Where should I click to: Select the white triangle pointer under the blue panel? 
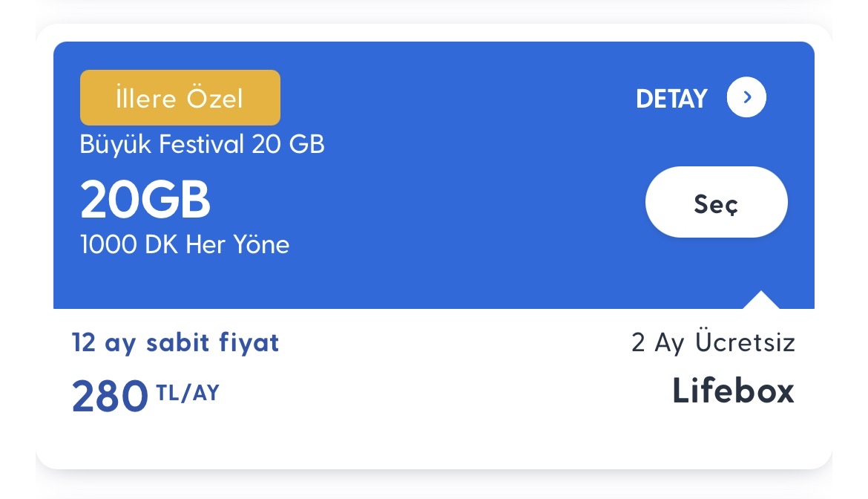click(x=760, y=299)
